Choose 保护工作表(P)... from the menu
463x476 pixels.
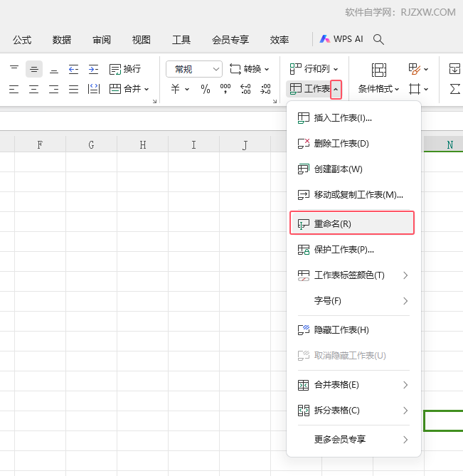[353, 250]
